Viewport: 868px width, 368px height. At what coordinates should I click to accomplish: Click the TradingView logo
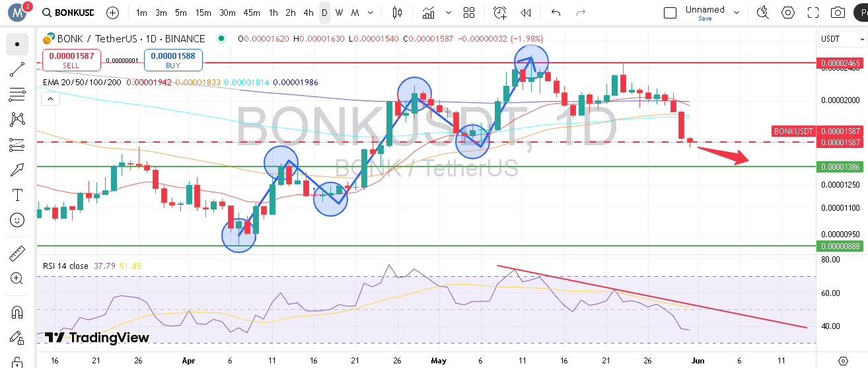[98, 338]
